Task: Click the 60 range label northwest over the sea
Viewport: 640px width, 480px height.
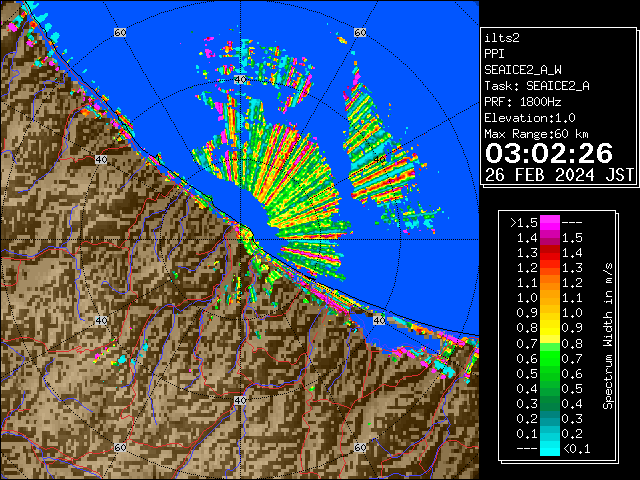Action: (120, 33)
